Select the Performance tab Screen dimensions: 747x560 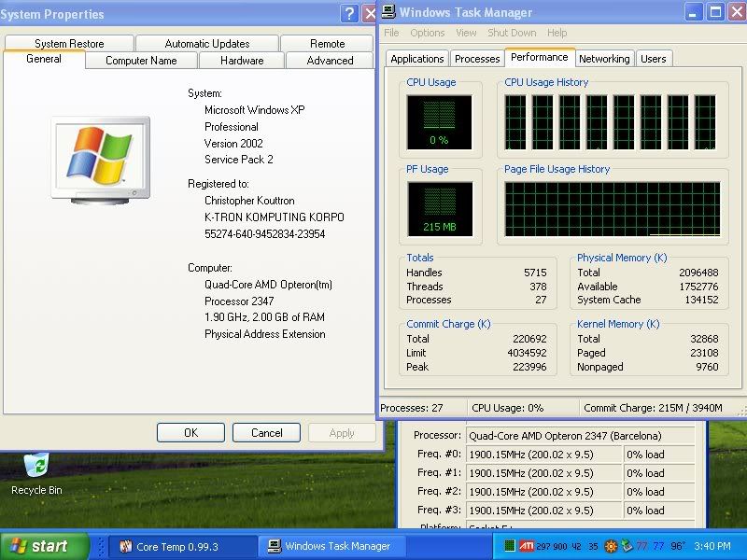(540, 57)
